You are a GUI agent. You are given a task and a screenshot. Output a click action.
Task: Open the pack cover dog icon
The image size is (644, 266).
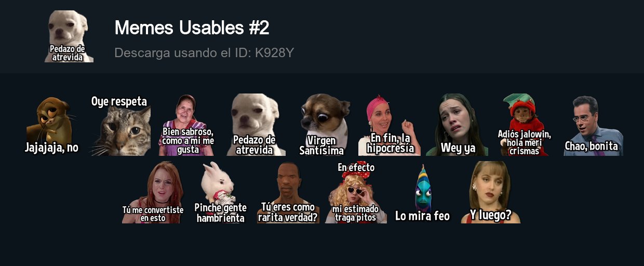click(x=69, y=36)
